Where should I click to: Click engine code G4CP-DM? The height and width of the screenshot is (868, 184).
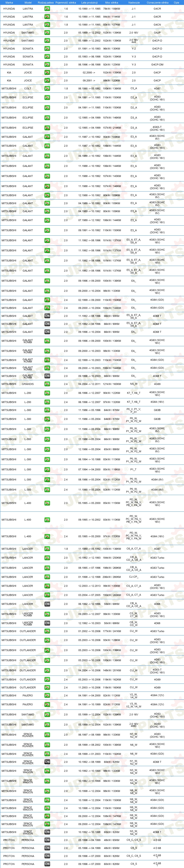click(x=157, y=64)
